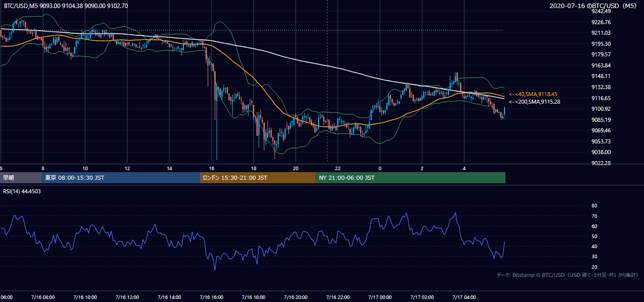Click price axis label 9085.19
This screenshot has width=644, height=302.
pos(601,120)
